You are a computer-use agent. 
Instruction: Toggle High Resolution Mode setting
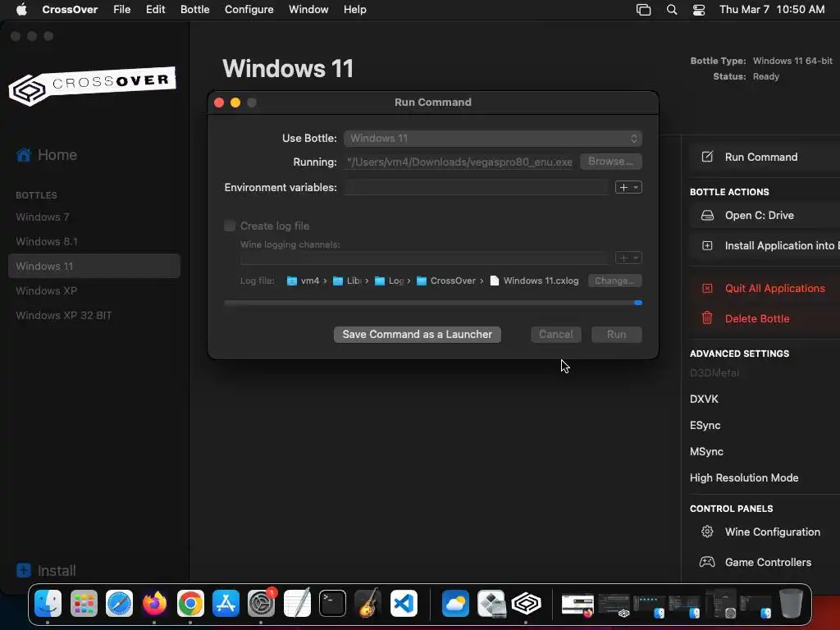743,478
